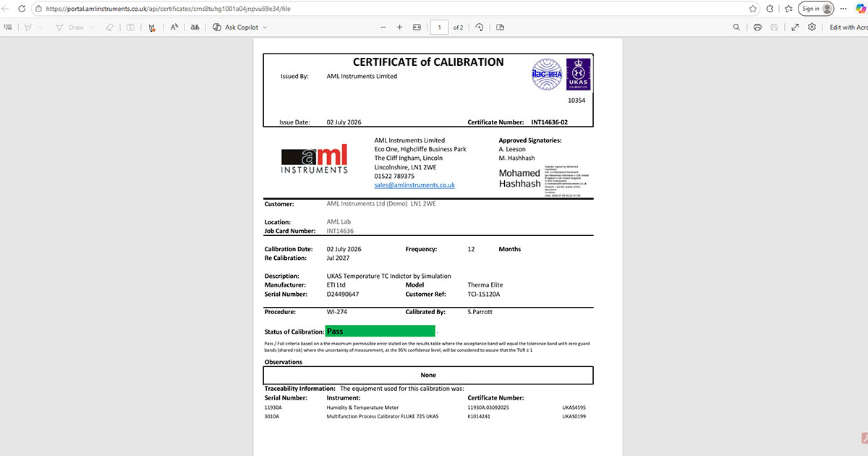Select job card number INT14636
The image size is (868, 456).
click(x=340, y=231)
